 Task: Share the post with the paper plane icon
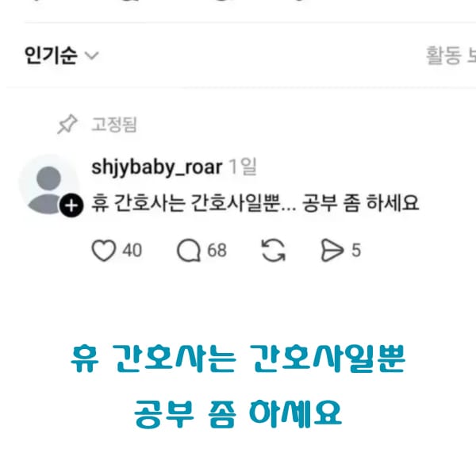coord(332,251)
